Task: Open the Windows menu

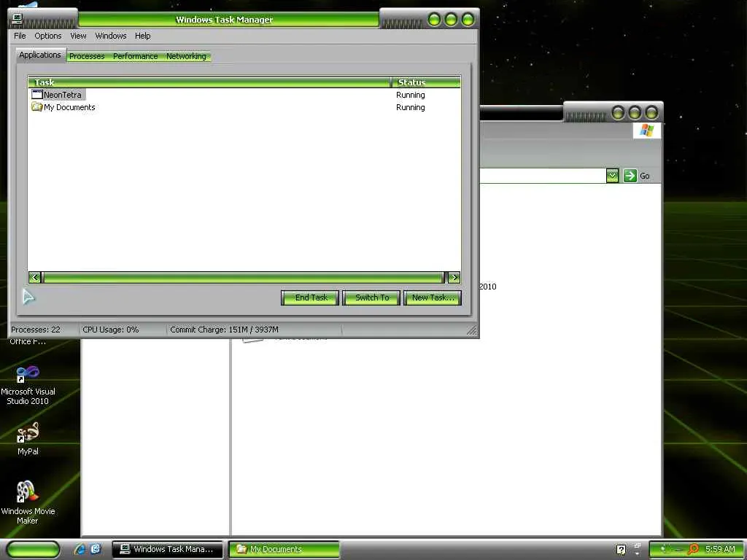Action: point(111,36)
